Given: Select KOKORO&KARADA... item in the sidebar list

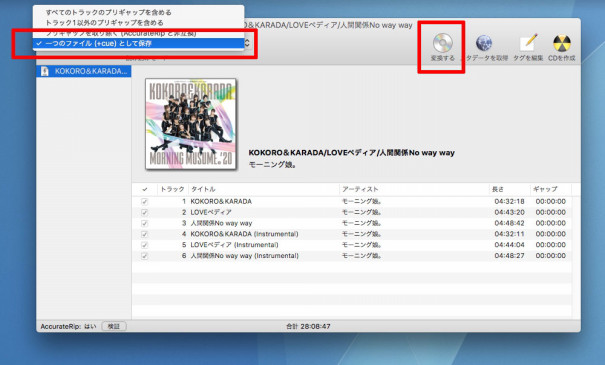Looking at the screenshot, I should (x=84, y=71).
